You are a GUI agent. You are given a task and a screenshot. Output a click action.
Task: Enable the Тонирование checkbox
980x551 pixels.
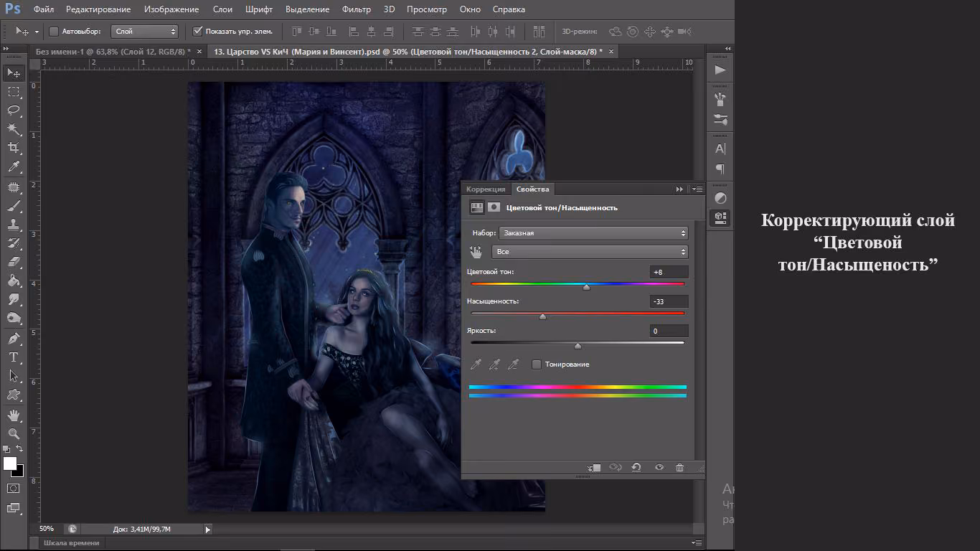[x=537, y=364]
